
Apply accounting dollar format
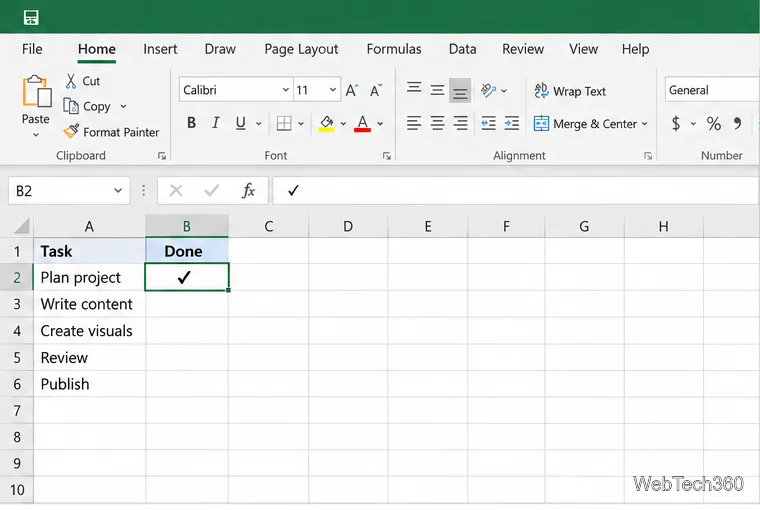point(676,123)
